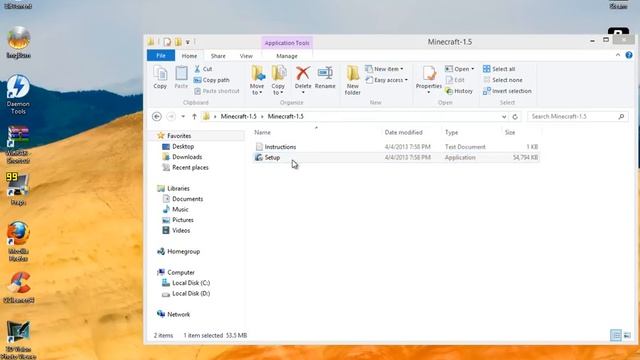
Task: Open the recent locations dropdown arrow
Action: pos(183,117)
